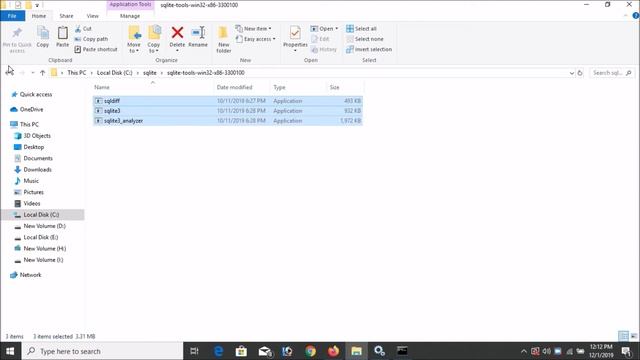Select Paste shortcut option
Image resolution: width=640 pixels, height=360 pixels.
point(96,49)
